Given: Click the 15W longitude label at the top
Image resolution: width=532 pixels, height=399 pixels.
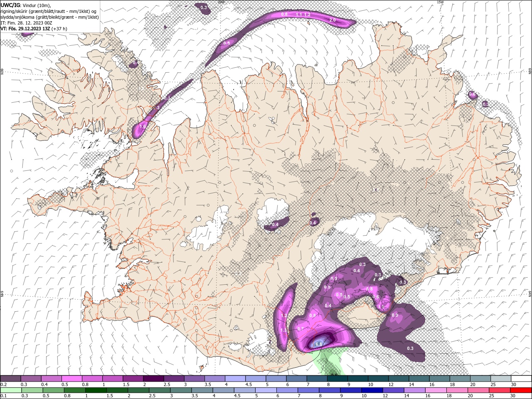Looking at the screenshot, I should [x=440, y=2].
